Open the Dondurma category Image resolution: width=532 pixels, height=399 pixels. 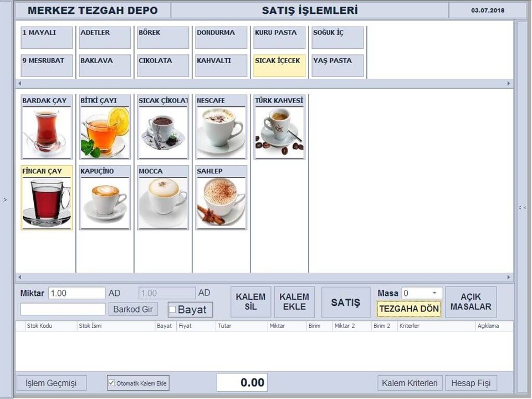click(x=221, y=38)
